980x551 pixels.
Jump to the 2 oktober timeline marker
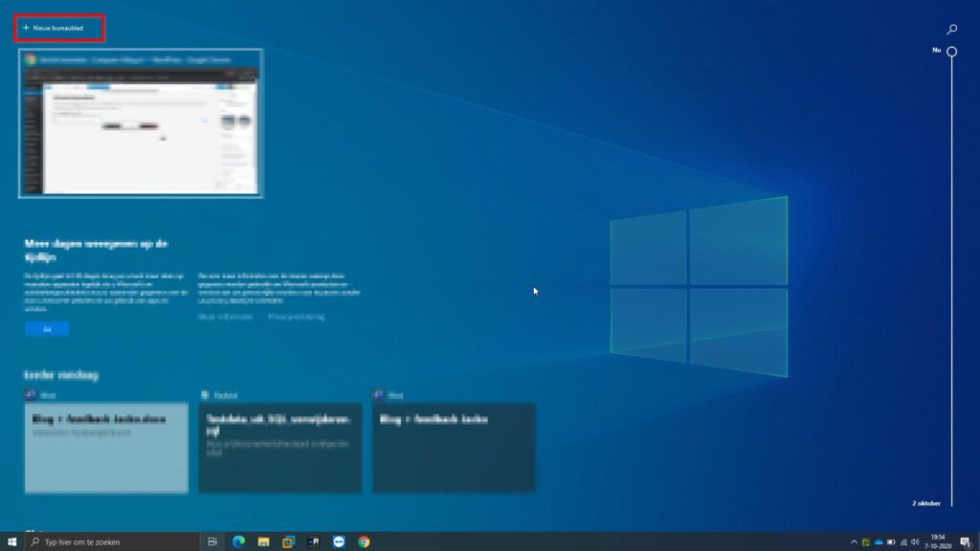[x=926, y=503]
